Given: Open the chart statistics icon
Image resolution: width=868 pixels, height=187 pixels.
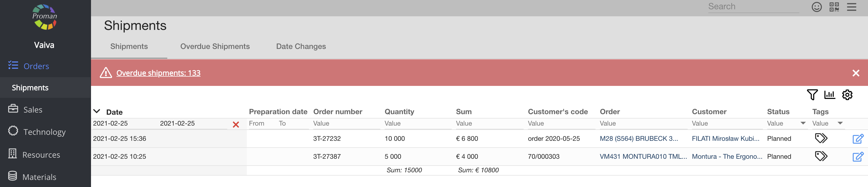Looking at the screenshot, I should click(830, 95).
